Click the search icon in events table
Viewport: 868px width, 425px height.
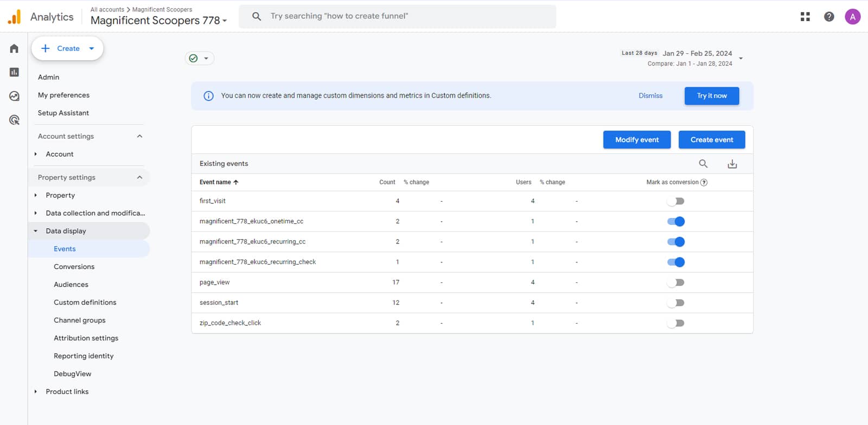coord(703,164)
